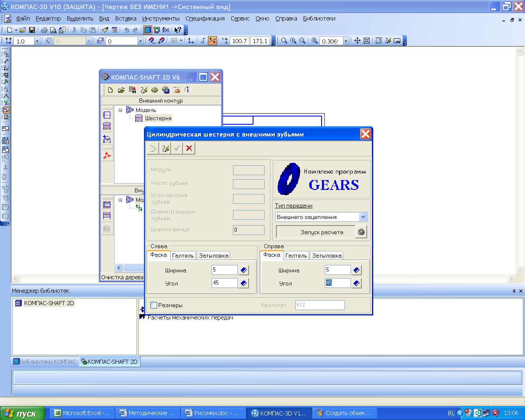Create a new document from main toolbar
This screenshot has width=525, height=420.
click(10, 30)
